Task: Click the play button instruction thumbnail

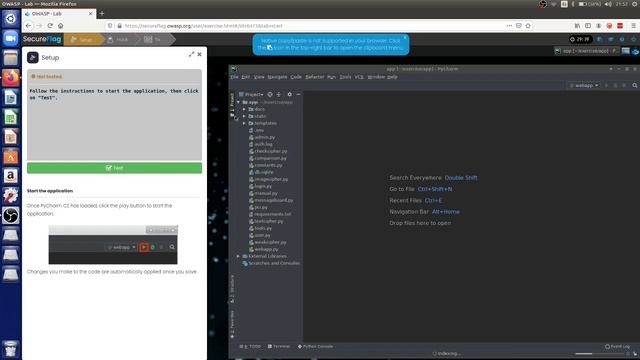Action: [x=113, y=244]
